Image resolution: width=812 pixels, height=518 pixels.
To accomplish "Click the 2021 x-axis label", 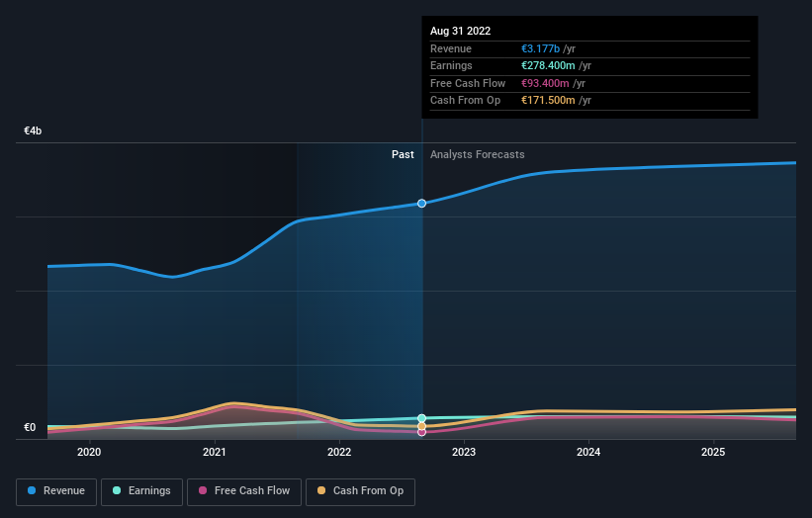I will (215, 452).
